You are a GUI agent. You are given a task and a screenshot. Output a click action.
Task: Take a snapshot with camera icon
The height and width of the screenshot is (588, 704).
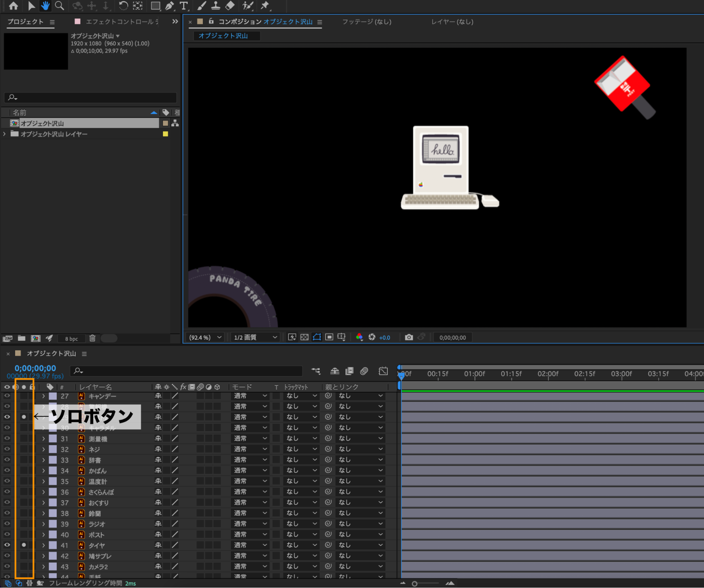point(409,337)
